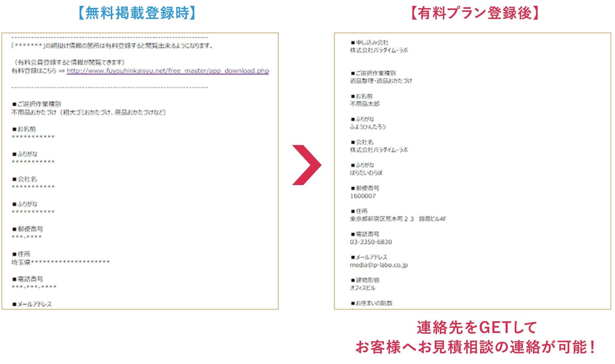Screen dimensions: 615x364
Task: Click ■住所 in the paid plan panel
Action: pyautogui.click(x=359, y=211)
